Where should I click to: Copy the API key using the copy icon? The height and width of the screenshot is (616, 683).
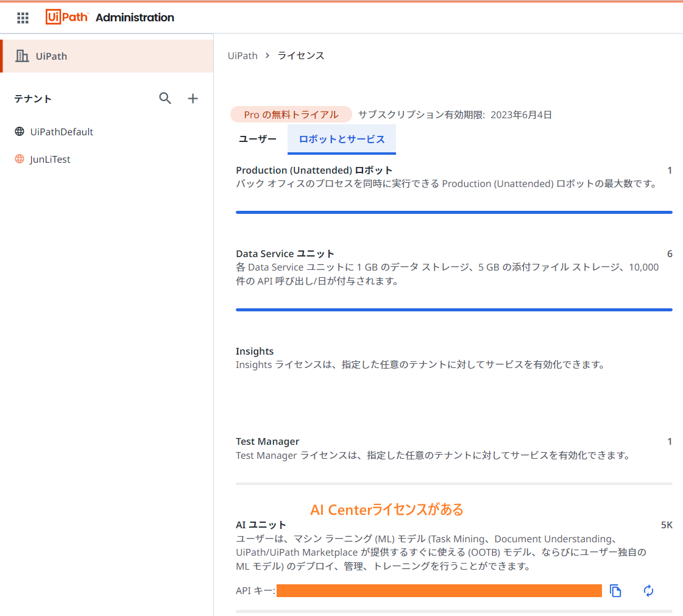coord(615,590)
